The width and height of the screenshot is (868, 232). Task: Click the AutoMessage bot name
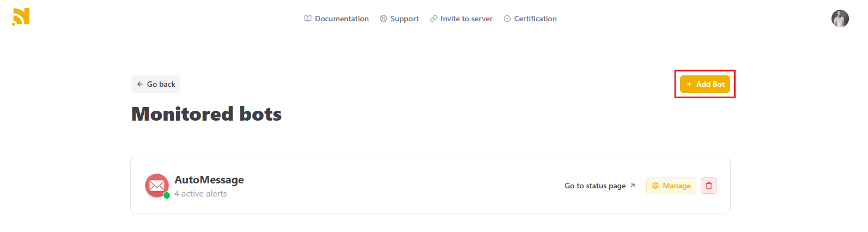209,180
